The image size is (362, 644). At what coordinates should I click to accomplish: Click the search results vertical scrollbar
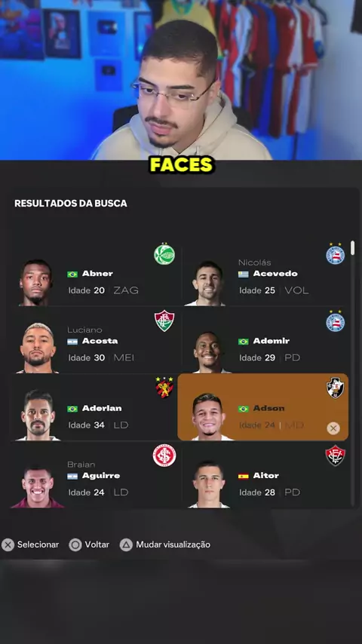tap(352, 373)
